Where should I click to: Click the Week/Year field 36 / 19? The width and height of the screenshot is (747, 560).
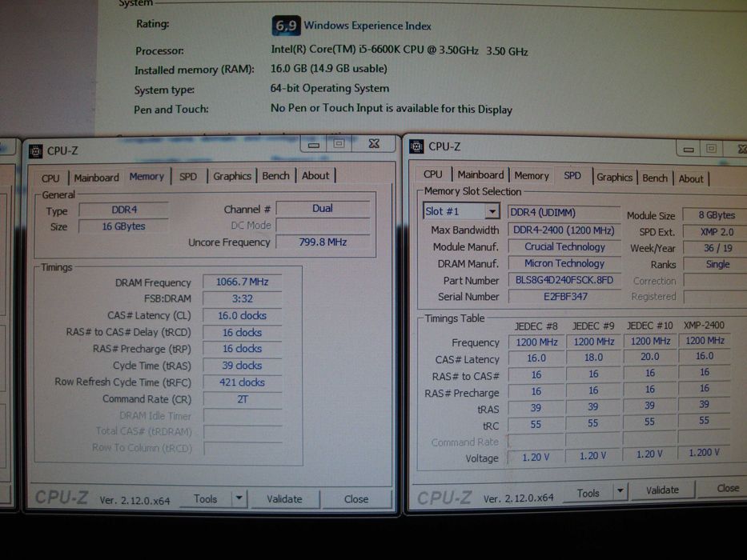tap(715, 248)
